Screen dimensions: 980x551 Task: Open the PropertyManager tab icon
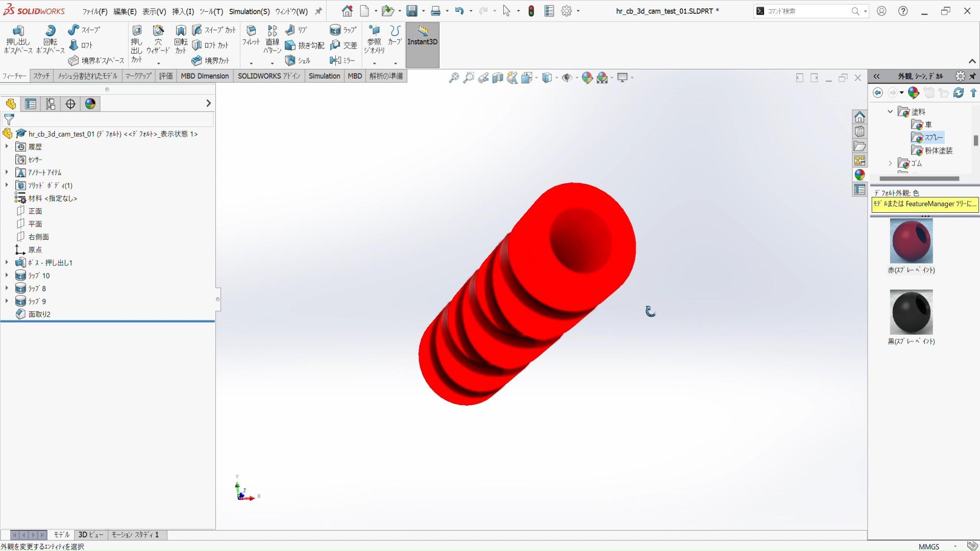[x=31, y=104]
